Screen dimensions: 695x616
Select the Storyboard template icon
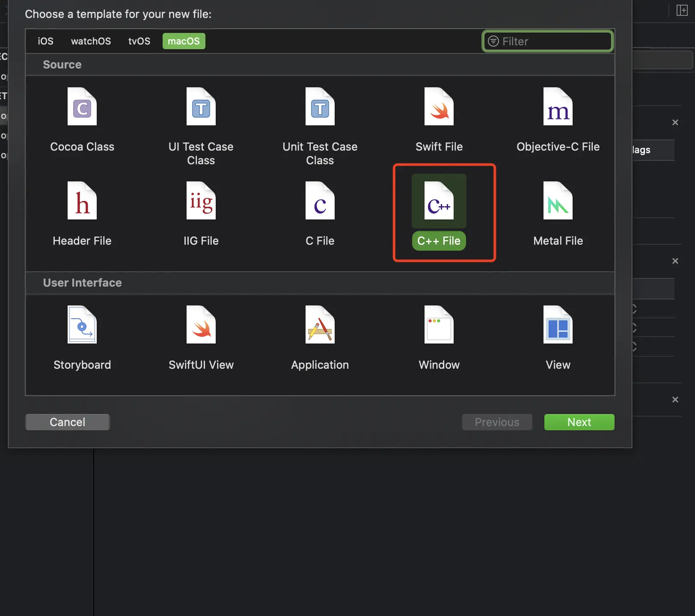point(82,325)
